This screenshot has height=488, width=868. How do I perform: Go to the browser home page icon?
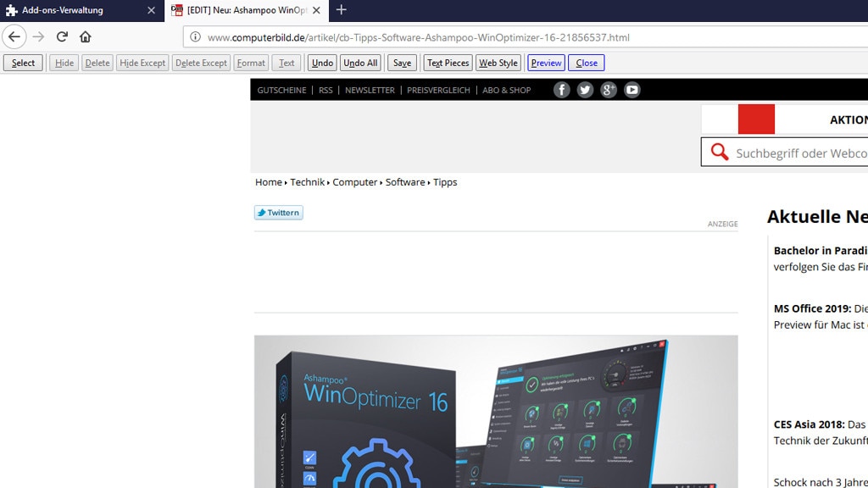[x=86, y=37]
